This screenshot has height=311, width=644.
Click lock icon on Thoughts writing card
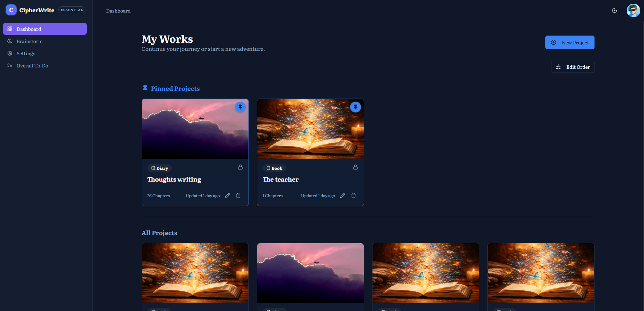click(240, 167)
